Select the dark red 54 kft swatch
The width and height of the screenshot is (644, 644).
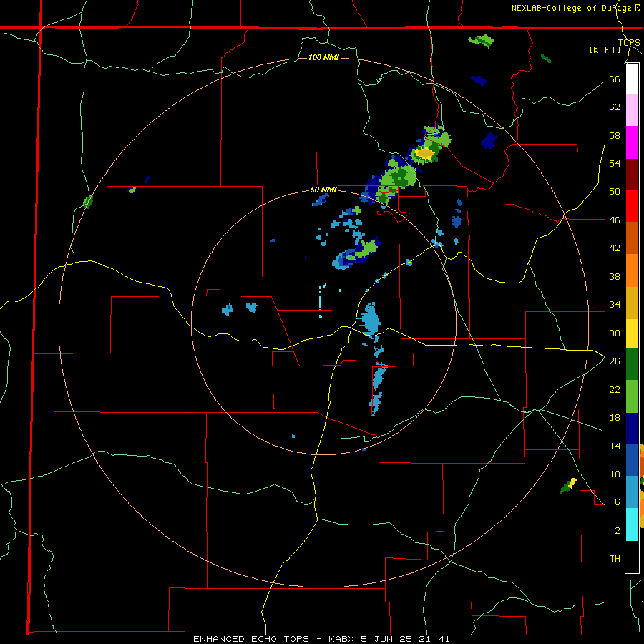click(632, 175)
